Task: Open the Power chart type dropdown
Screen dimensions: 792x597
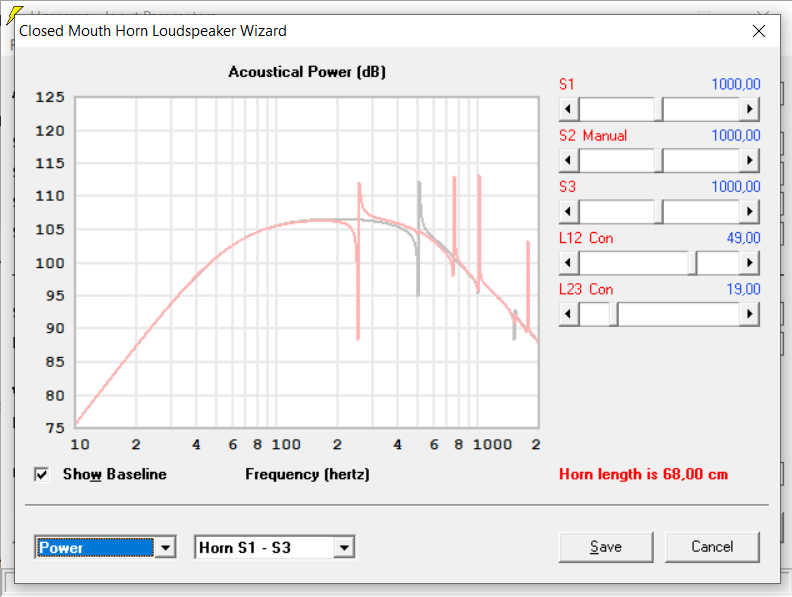Action: pos(165,548)
